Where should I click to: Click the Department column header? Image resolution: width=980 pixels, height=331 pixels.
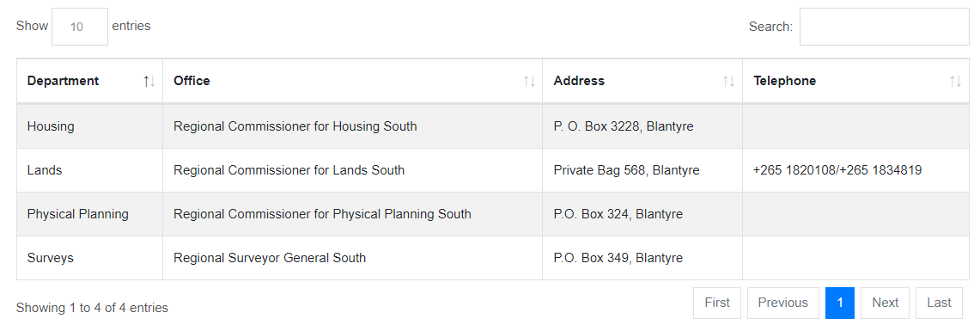(x=63, y=81)
